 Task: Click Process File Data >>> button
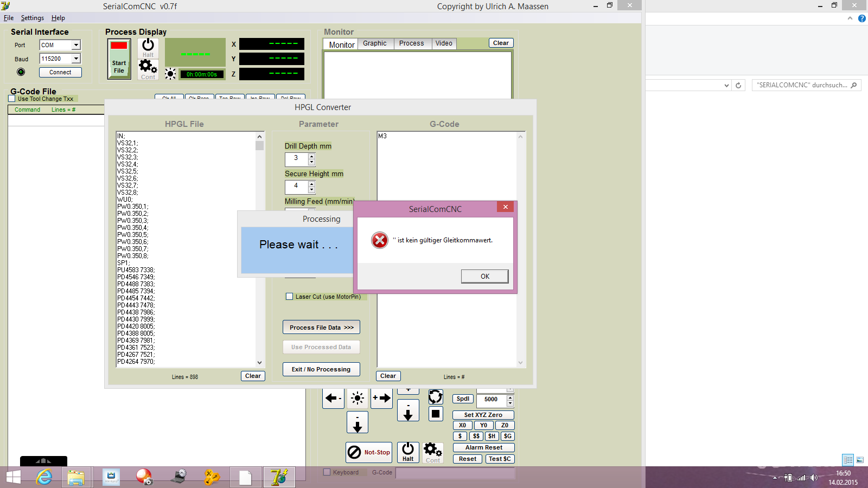pos(321,328)
